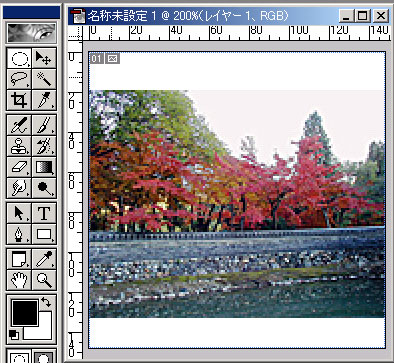Select the Crop tool
This screenshot has height=363, width=394.
[19, 100]
